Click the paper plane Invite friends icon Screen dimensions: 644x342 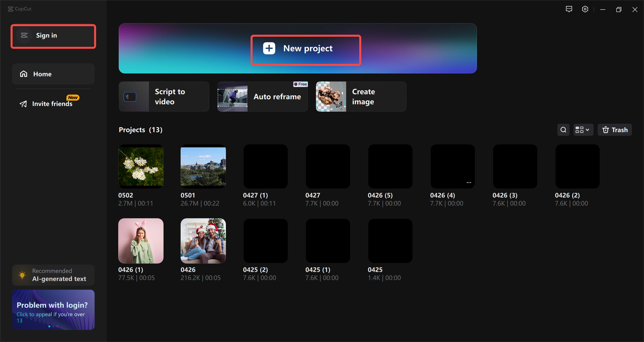click(x=23, y=104)
